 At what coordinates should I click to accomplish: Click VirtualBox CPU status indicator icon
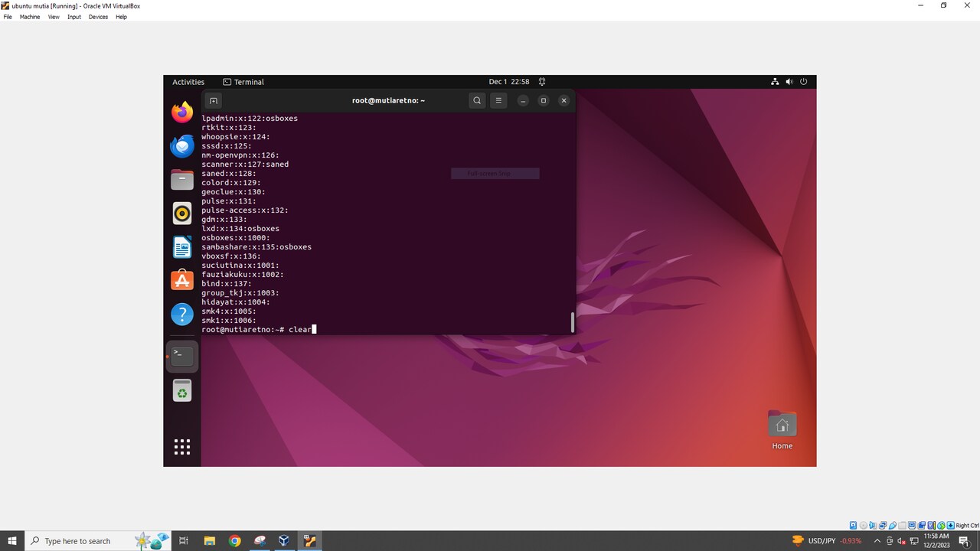[x=931, y=525]
